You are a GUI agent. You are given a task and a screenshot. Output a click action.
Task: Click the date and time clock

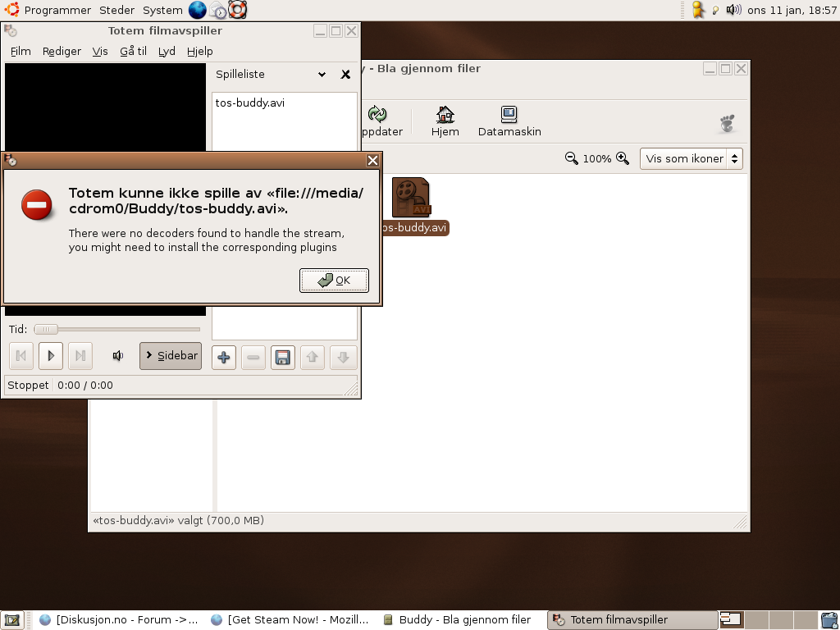point(792,10)
